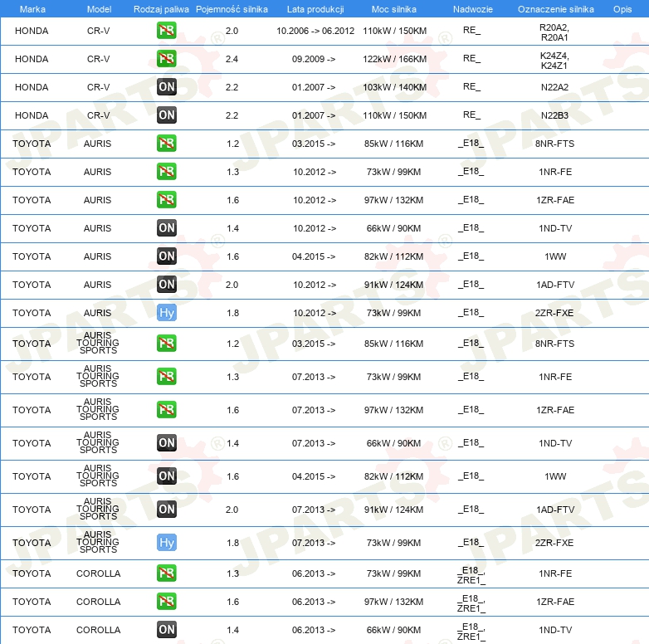Click the Nadwozie column header
The image size is (649, 644).
click(x=473, y=9)
